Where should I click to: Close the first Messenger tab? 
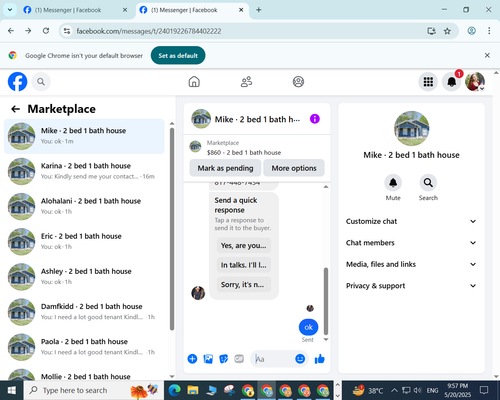pyautogui.click(x=125, y=10)
